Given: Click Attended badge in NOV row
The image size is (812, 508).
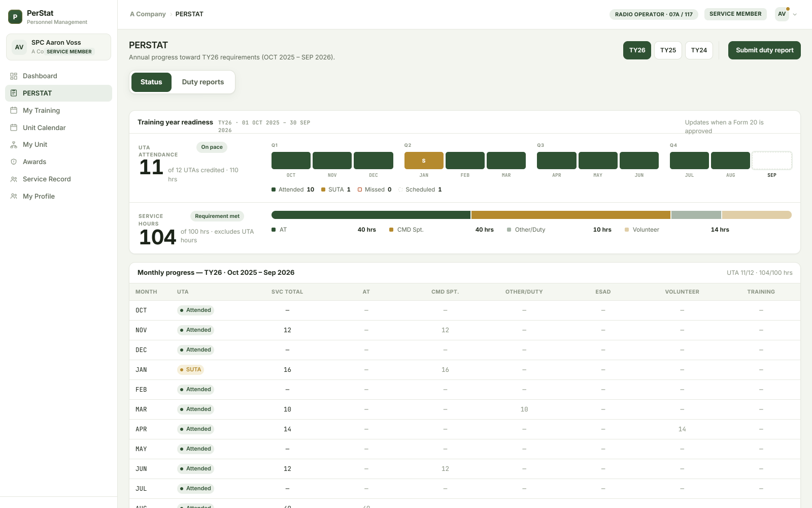Looking at the screenshot, I should pyautogui.click(x=195, y=330).
